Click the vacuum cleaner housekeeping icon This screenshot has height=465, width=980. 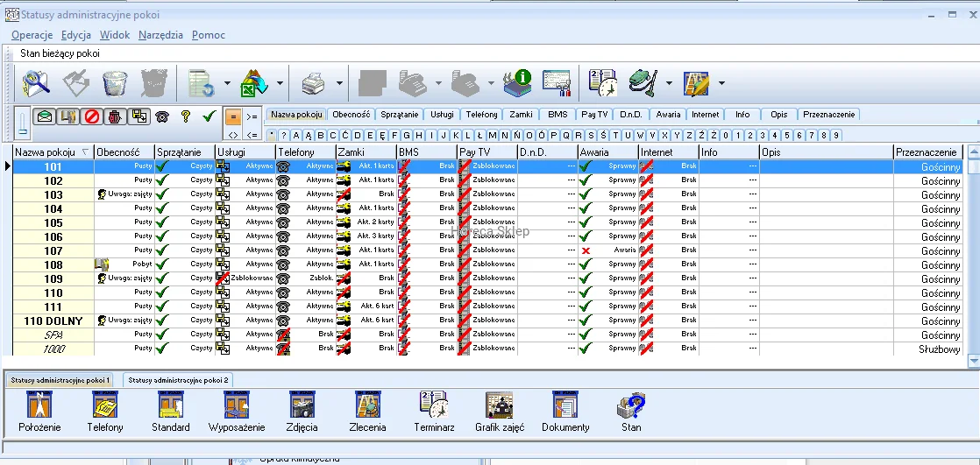click(x=644, y=84)
